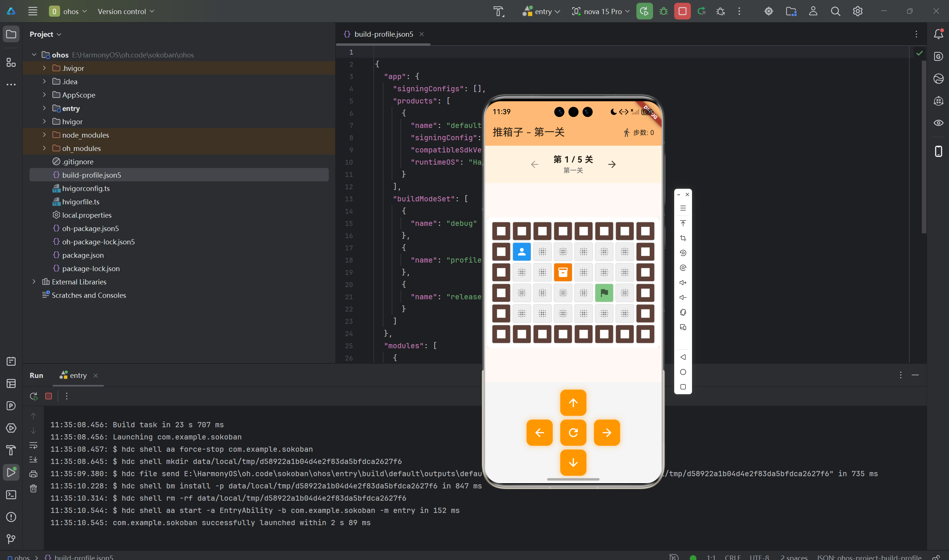Open the main hamburger menu
The height and width of the screenshot is (560, 949).
click(x=33, y=11)
